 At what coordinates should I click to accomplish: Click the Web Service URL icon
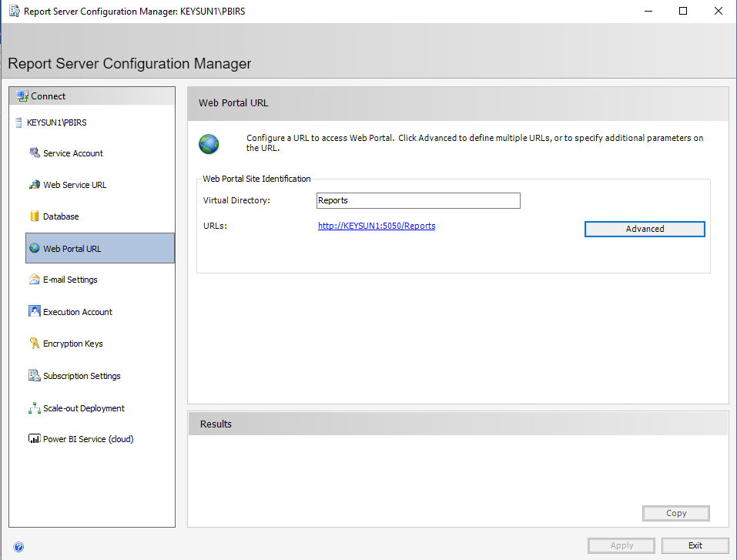pyautogui.click(x=34, y=185)
